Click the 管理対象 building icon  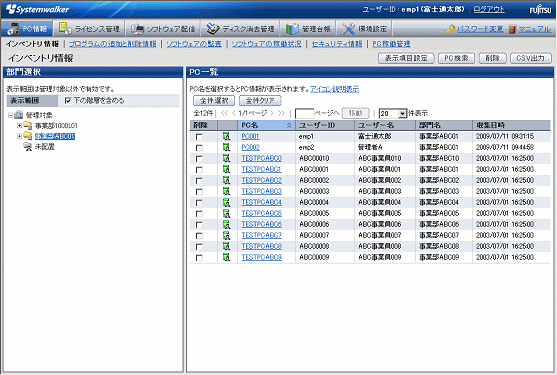tap(19, 115)
